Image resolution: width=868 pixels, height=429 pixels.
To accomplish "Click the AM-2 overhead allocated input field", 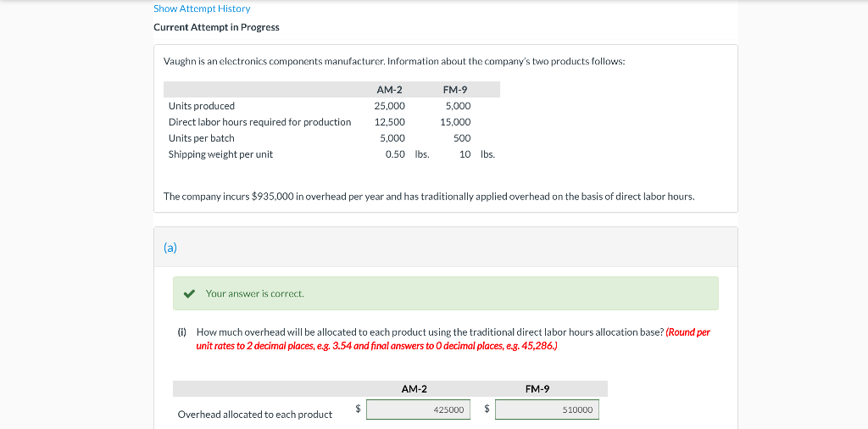I will pos(418,409).
